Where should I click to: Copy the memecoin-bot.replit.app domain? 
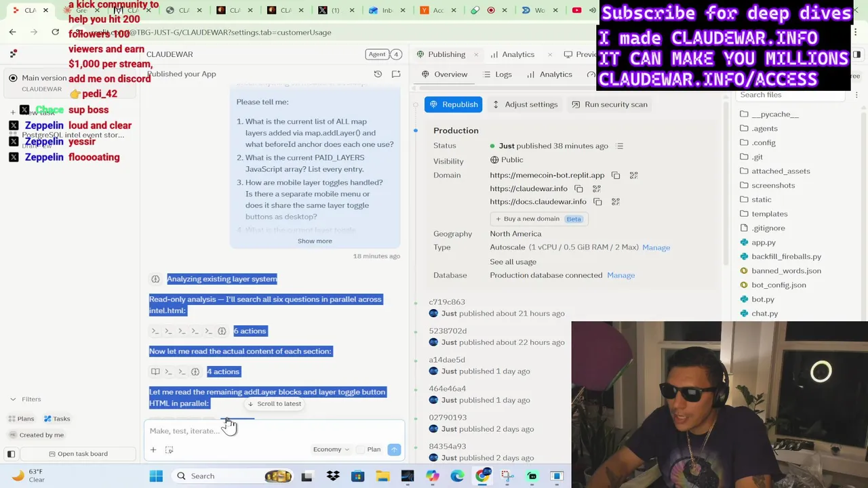(616, 176)
